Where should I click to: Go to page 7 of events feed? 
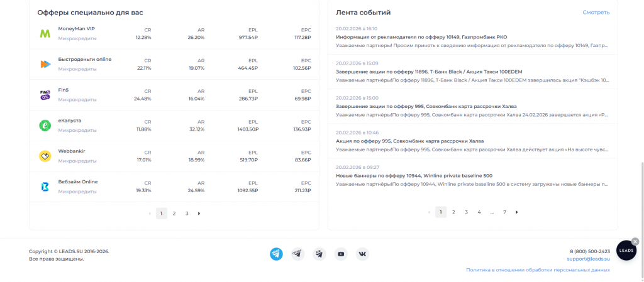tap(504, 212)
